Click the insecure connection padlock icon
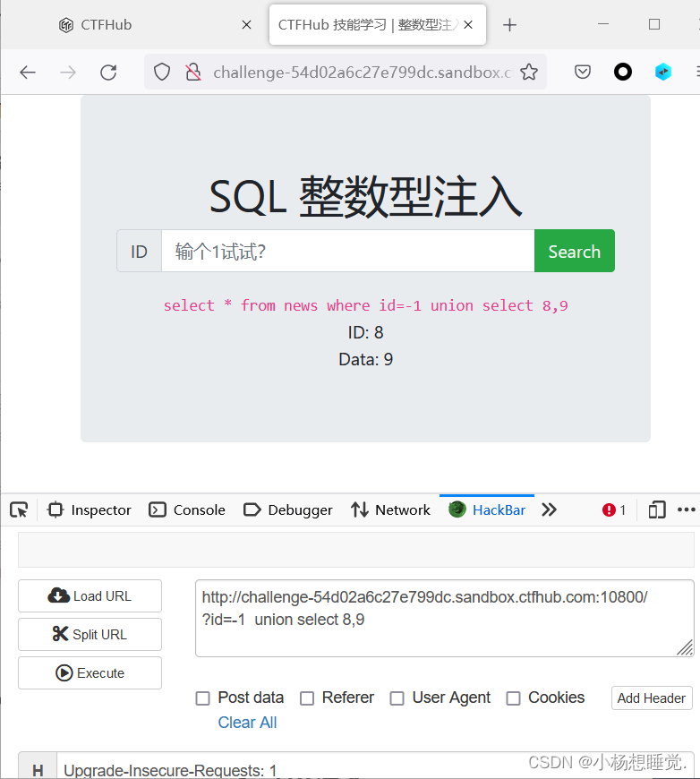The width and height of the screenshot is (700, 779). (x=192, y=72)
